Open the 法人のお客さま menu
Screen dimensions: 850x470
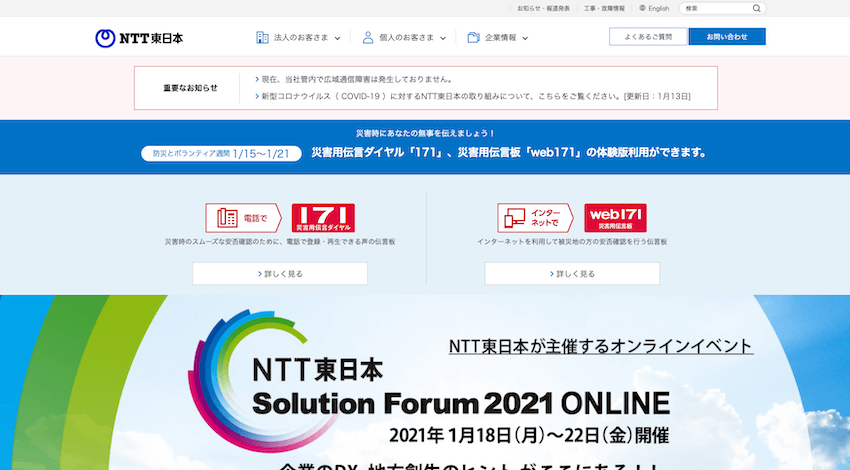point(298,37)
